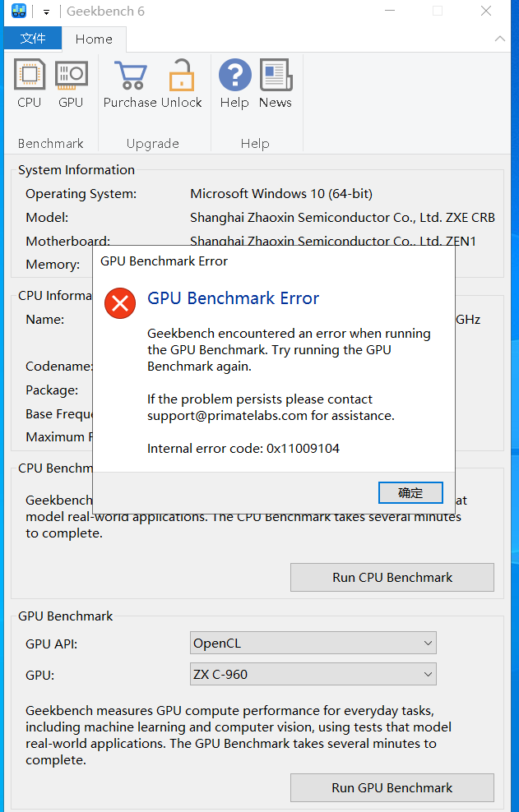Click the support@primatelabs.com email text

227,416
